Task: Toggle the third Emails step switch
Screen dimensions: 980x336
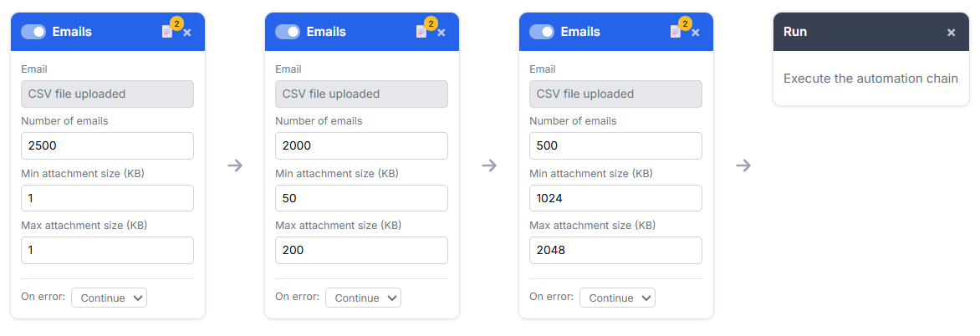Action: pos(542,32)
